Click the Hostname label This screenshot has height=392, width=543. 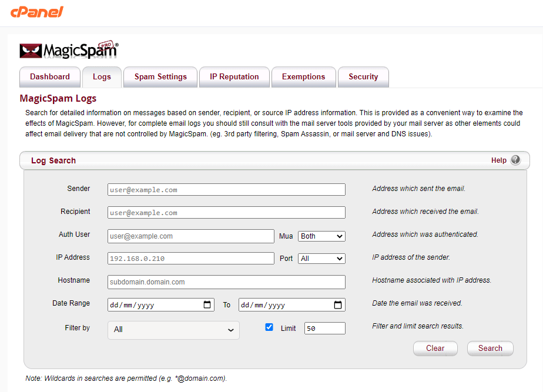[x=74, y=280]
